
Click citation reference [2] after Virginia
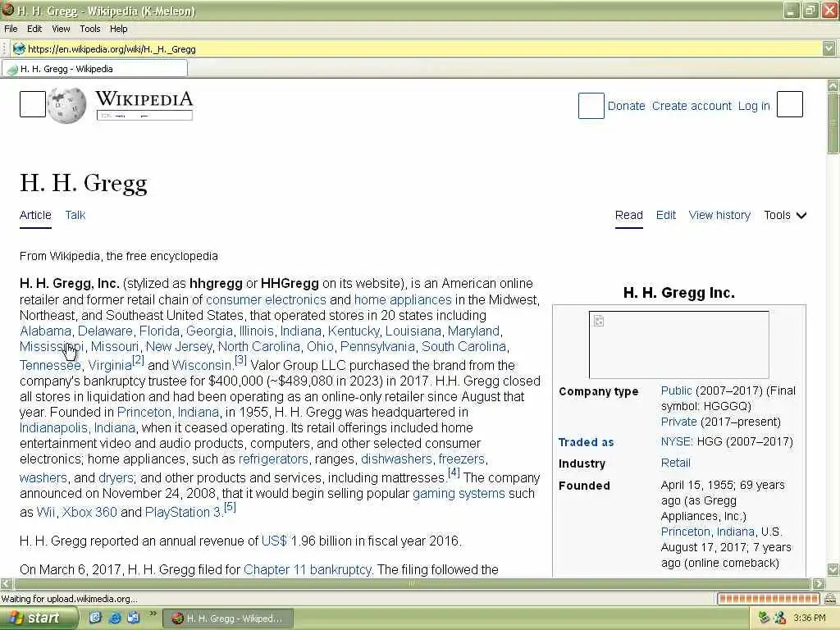(138, 361)
